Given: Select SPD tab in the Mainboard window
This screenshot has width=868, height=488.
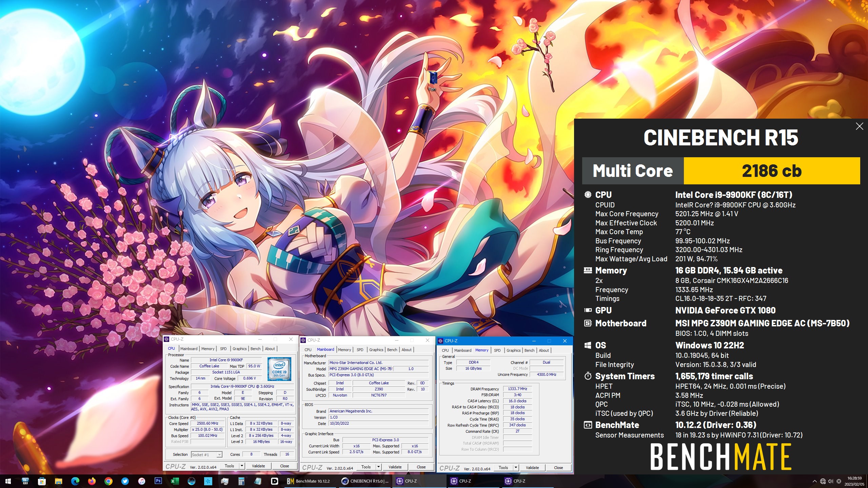Looking at the screenshot, I should coord(360,350).
